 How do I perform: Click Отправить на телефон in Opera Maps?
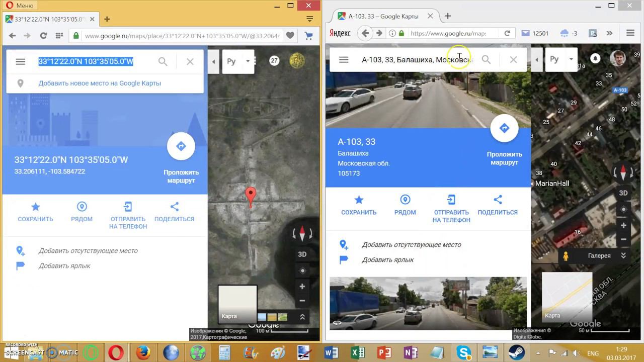[128, 215]
